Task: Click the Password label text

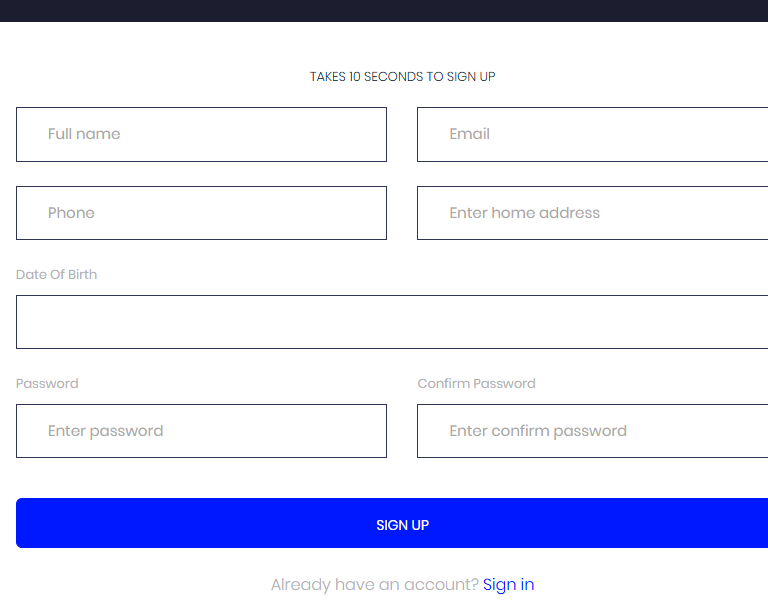Action: 47,383
